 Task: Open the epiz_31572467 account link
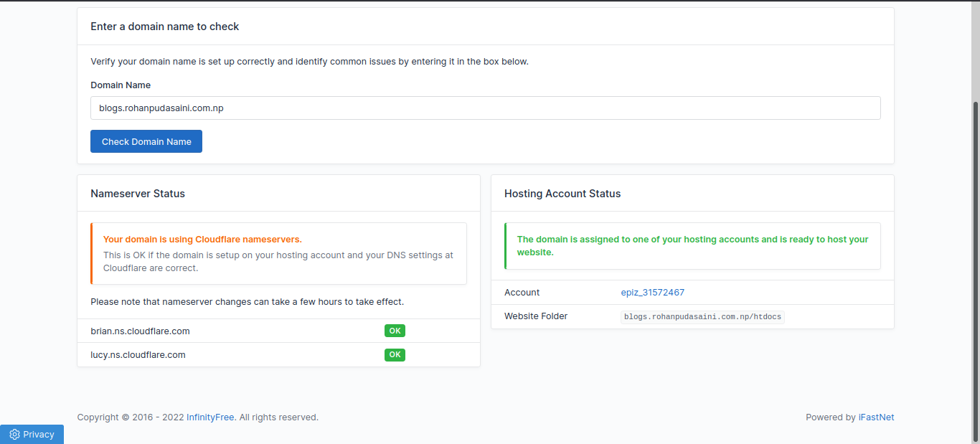click(652, 292)
